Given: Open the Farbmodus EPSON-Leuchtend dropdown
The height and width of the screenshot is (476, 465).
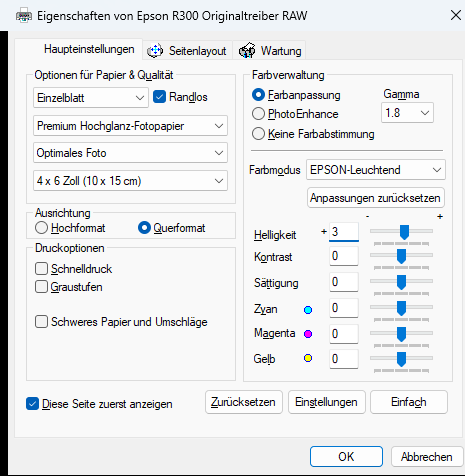Looking at the screenshot, I should (x=376, y=170).
